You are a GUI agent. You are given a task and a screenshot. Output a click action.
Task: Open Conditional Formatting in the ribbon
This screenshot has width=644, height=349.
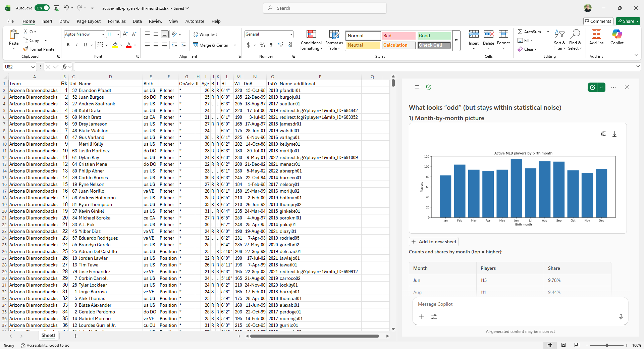(x=311, y=40)
